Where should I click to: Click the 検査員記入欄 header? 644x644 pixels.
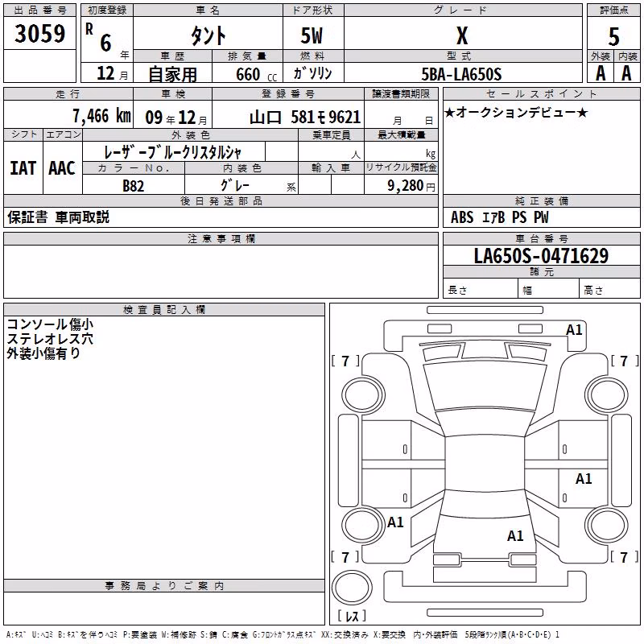click(x=164, y=310)
